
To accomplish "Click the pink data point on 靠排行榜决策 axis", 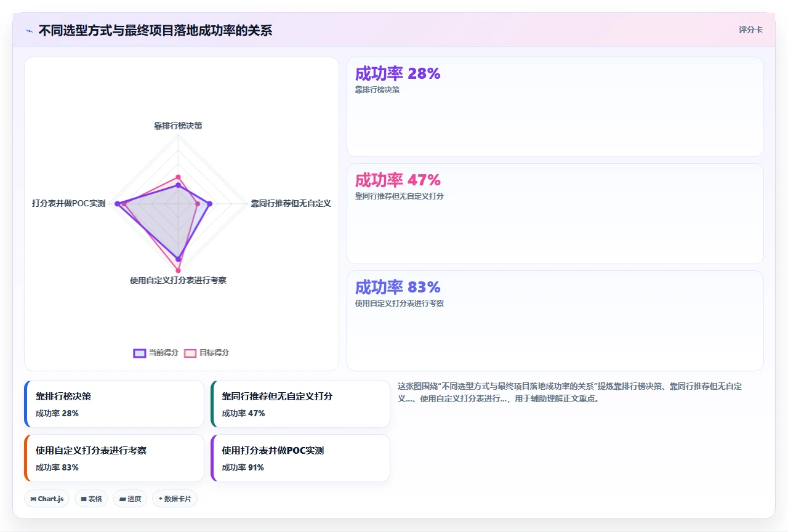I will click(179, 177).
